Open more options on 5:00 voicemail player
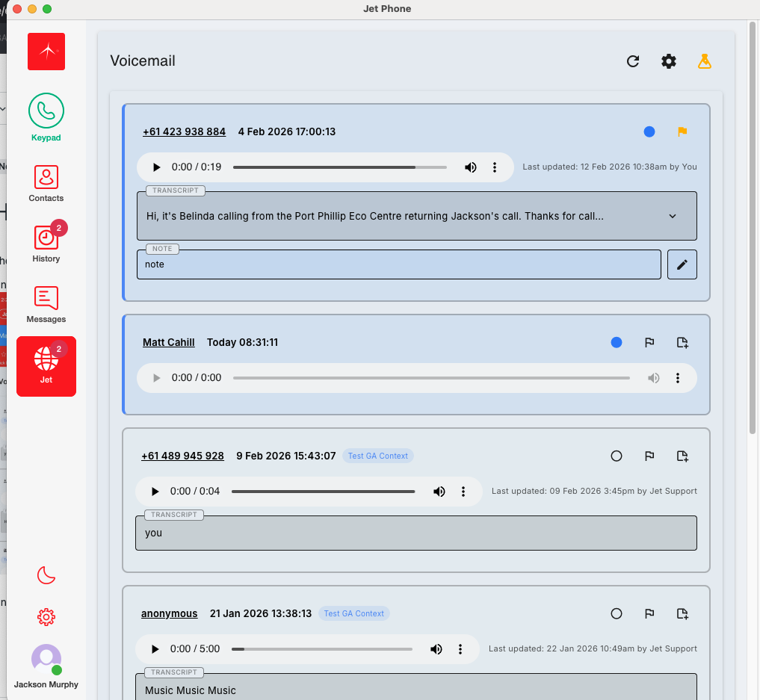 (x=460, y=649)
